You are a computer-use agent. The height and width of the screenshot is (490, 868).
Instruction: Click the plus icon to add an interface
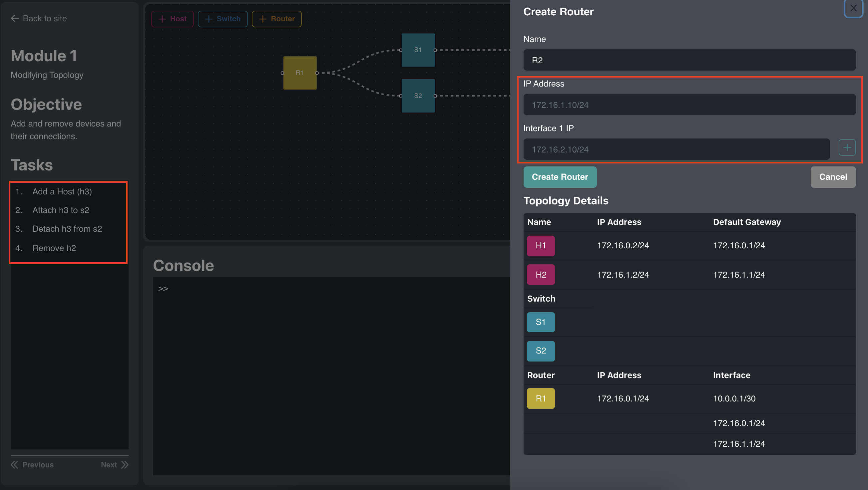coord(847,147)
